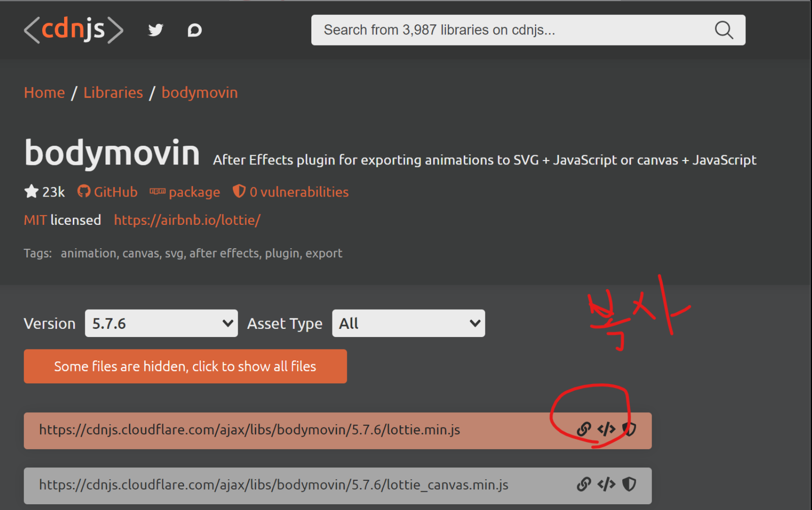Click the bodymovin page title
The height and width of the screenshot is (510, 812).
click(112, 153)
